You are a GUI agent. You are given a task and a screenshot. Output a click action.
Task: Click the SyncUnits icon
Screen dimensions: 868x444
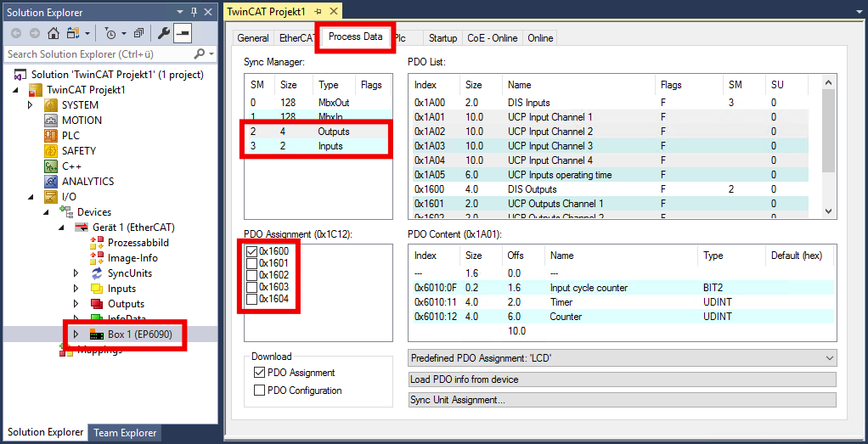tap(97, 273)
